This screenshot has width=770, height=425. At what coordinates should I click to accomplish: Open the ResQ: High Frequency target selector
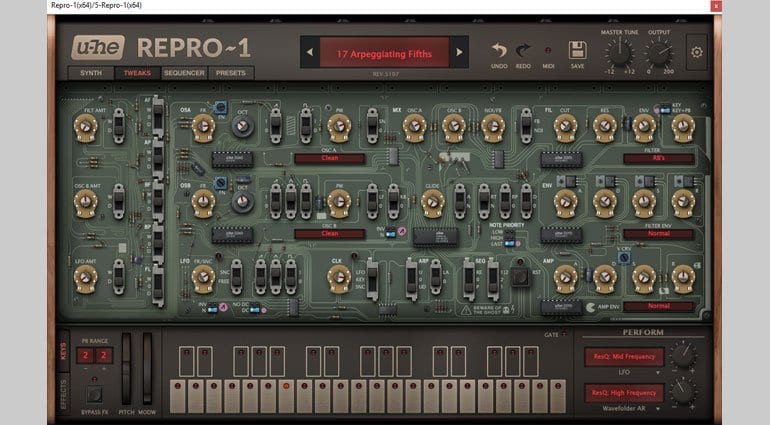point(624,393)
